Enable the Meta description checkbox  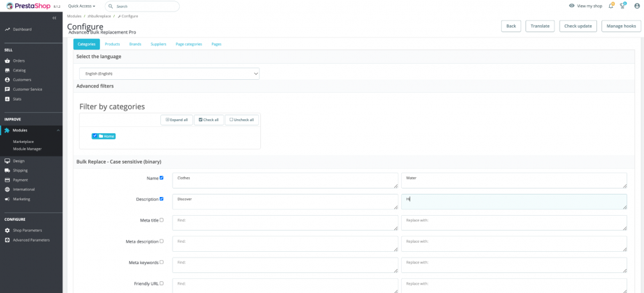162,241
